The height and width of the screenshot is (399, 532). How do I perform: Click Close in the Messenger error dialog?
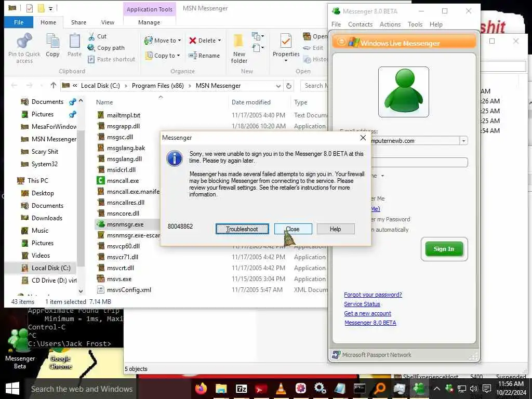293,229
